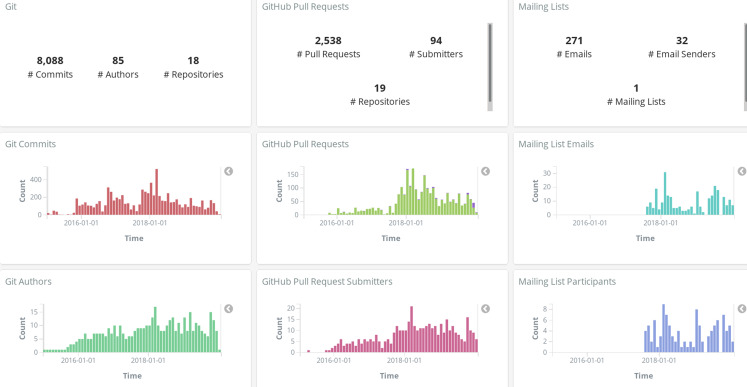Click the '# Emails' label

click(x=574, y=54)
